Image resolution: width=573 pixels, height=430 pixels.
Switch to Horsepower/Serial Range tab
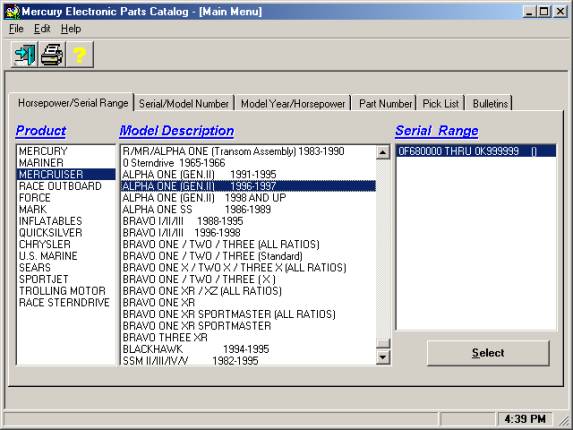click(x=72, y=103)
